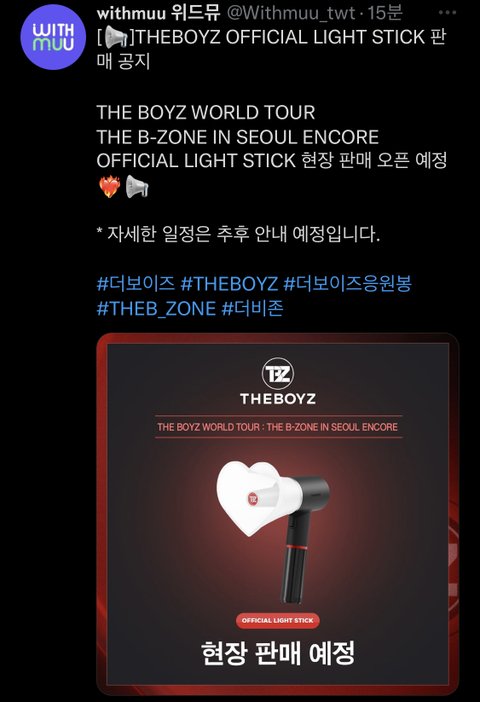Click the megaphone emoji in the tweet title
Viewport: 480px width, 702px height.
[116, 38]
